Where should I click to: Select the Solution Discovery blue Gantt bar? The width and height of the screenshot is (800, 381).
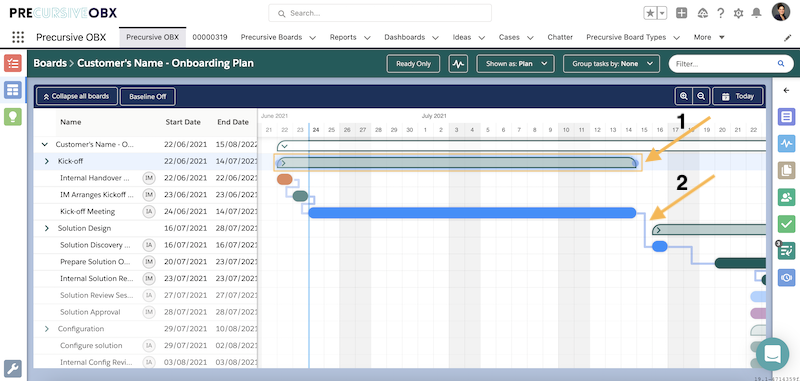[660, 246]
